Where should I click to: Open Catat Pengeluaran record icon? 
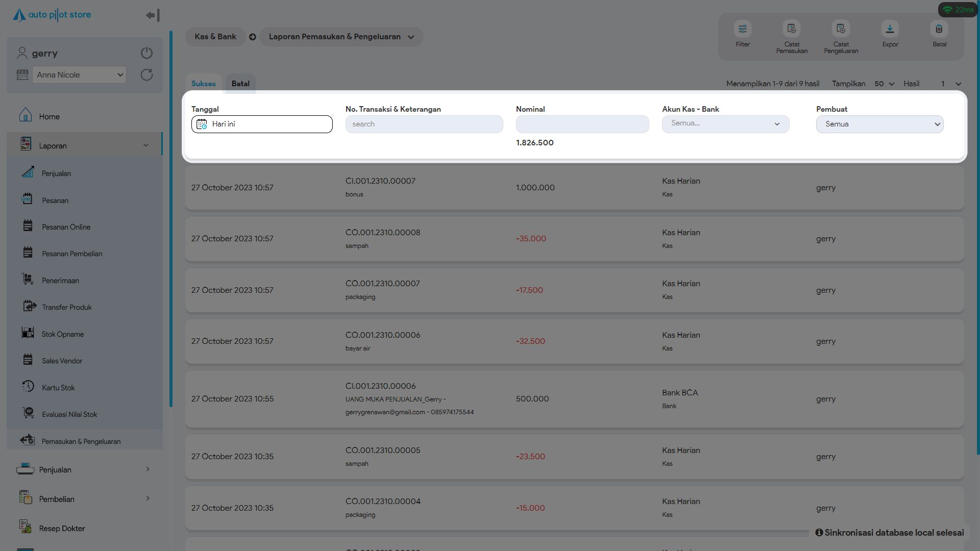point(841,29)
